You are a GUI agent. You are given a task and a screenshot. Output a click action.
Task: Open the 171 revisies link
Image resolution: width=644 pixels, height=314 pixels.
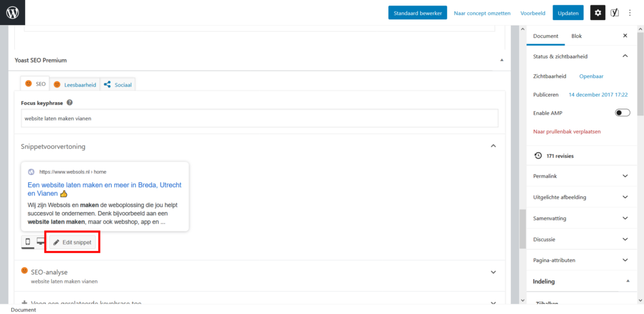[x=560, y=156]
